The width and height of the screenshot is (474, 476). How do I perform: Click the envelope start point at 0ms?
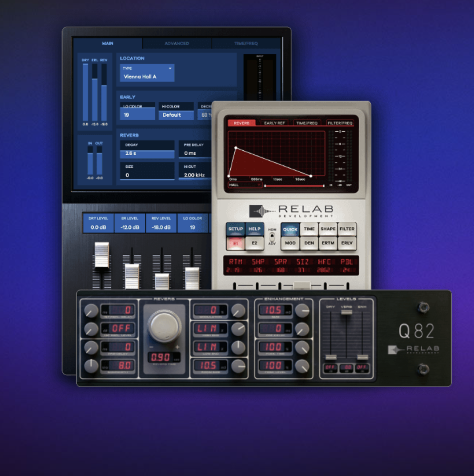229,176
